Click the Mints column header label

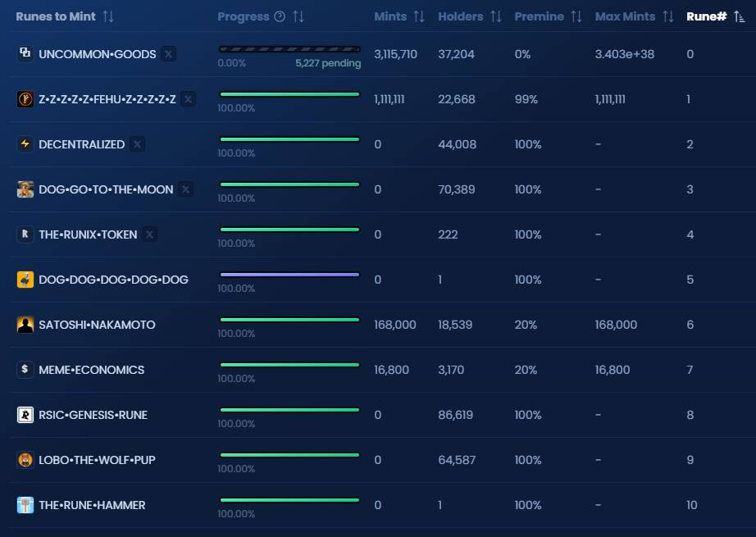click(x=390, y=16)
